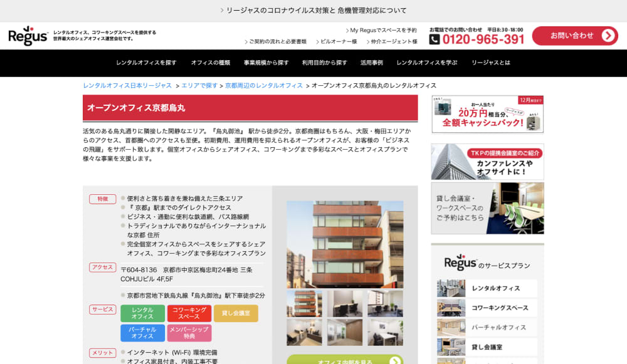The height and width of the screenshot is (364, 627).
Task: Click the blue バーチャルオフィス service button
Action: [142, 333]
